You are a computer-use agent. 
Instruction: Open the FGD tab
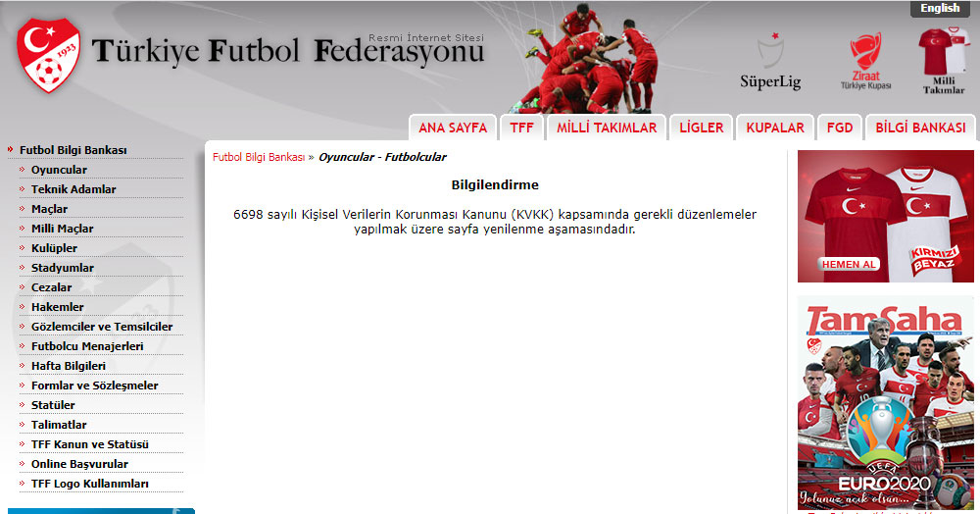point(840,128)
